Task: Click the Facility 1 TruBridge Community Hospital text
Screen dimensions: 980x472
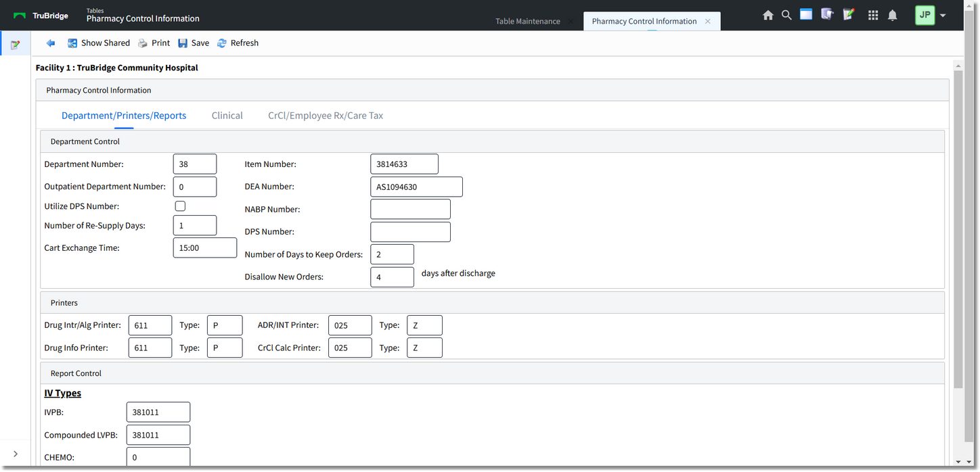Action: (117, 68)
